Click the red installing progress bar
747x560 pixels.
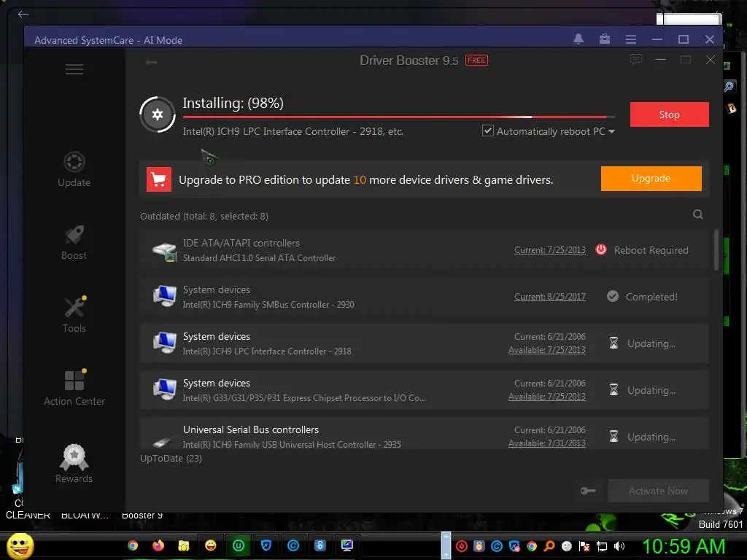(x=398, y=117)
